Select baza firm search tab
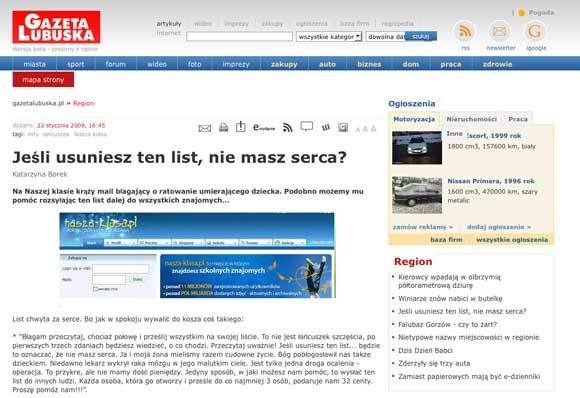The height and width of the screenshot is (398, 580). click(x=354, y=24)
